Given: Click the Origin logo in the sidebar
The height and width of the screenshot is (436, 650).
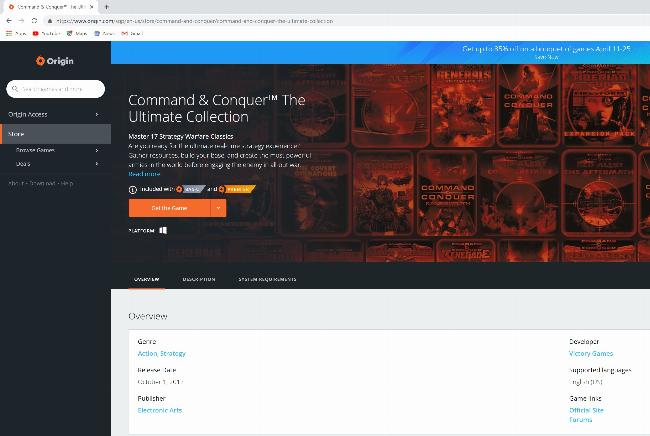Looking at the screenshot, I should coord(54,61).
